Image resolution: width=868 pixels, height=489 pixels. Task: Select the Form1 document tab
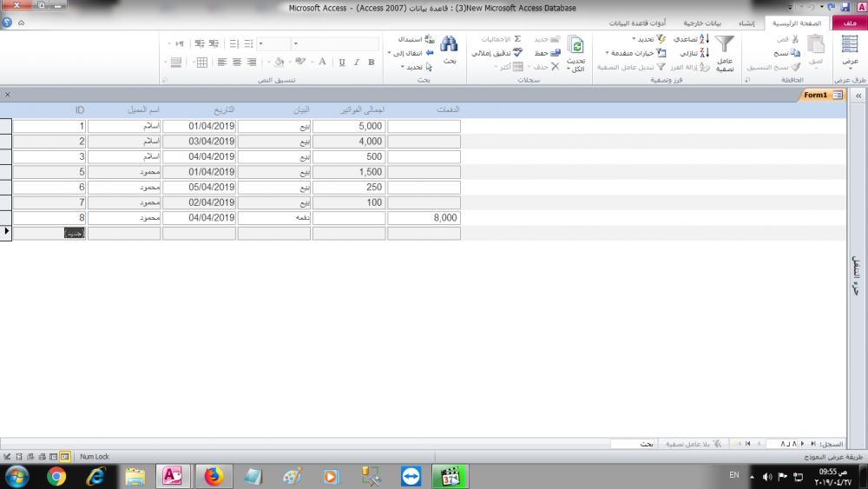(823, 96)
